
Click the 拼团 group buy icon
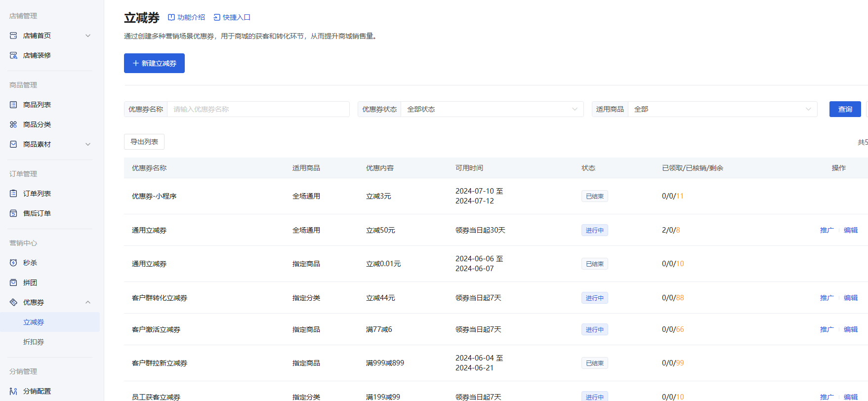click(x=13, y=282)
